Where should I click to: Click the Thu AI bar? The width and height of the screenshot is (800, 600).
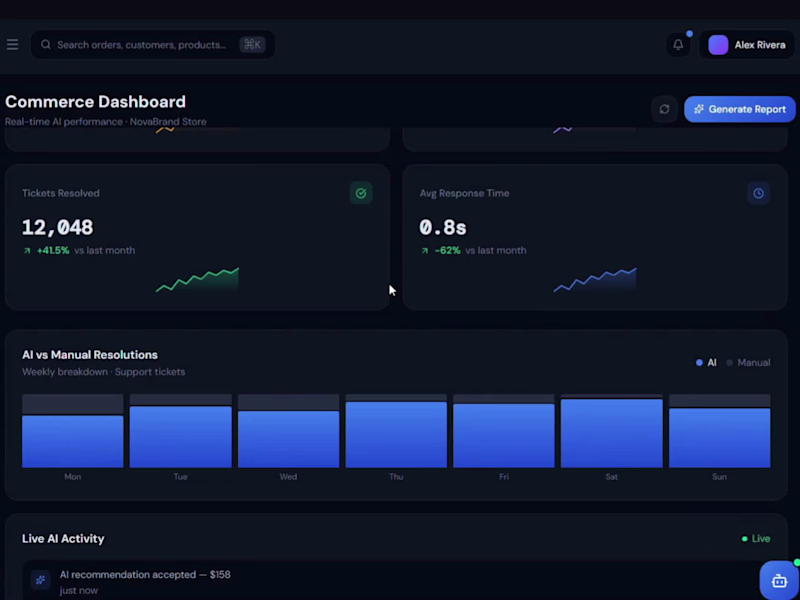(396, 435)
